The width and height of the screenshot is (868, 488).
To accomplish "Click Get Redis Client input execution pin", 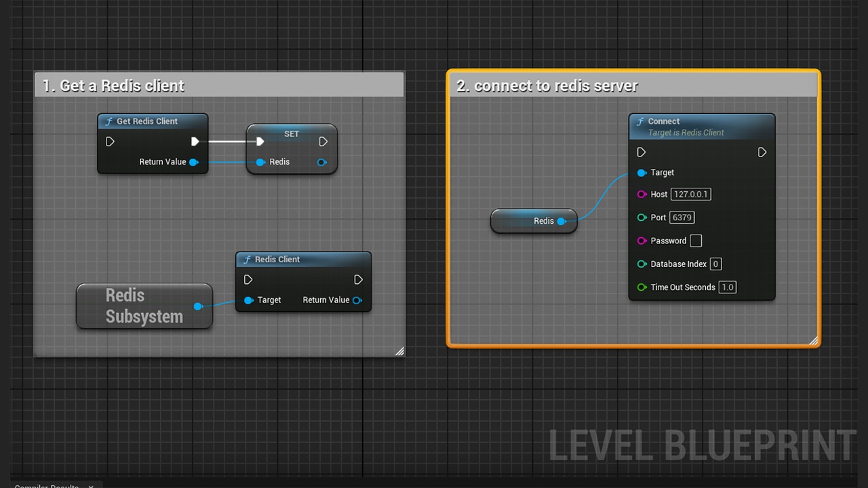I will 110,142.
